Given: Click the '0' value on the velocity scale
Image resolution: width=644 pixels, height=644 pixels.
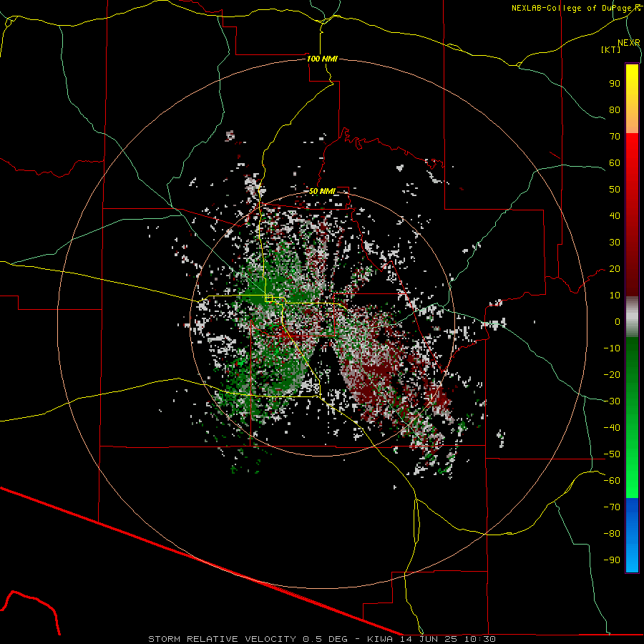Looking at the screenshot, I should pos(618,321).
